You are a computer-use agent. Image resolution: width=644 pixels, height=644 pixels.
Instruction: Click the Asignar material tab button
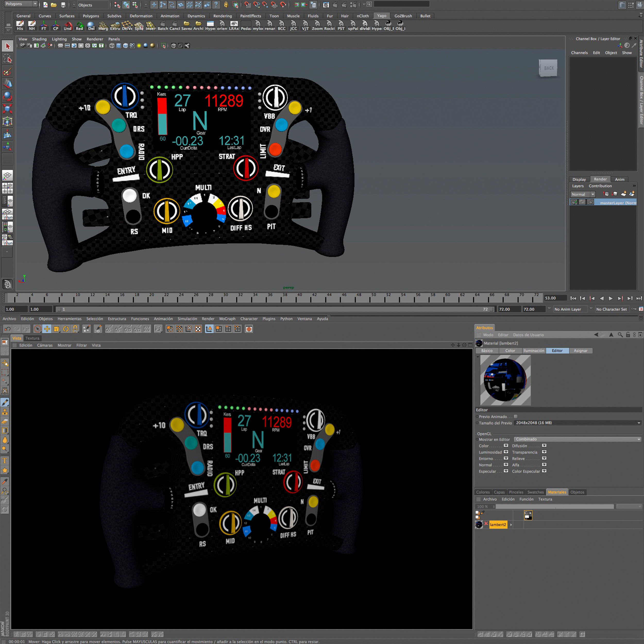point(580,351)
